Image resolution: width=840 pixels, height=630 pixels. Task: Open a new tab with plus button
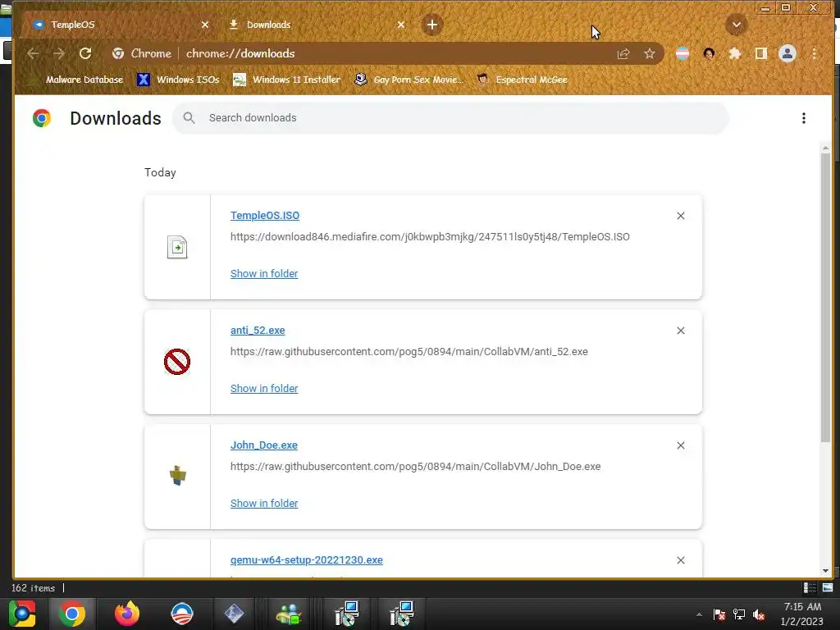(x=431, y=25)
